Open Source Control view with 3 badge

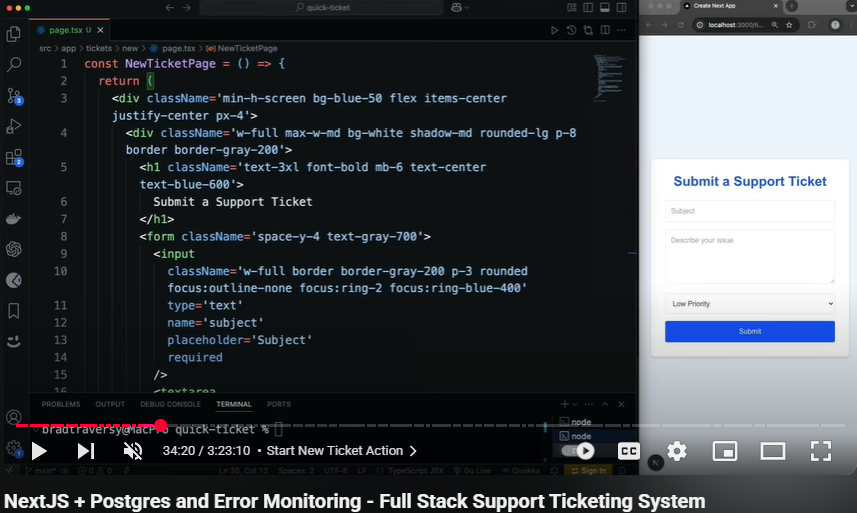pyautogui.click(x=14, y=96)
